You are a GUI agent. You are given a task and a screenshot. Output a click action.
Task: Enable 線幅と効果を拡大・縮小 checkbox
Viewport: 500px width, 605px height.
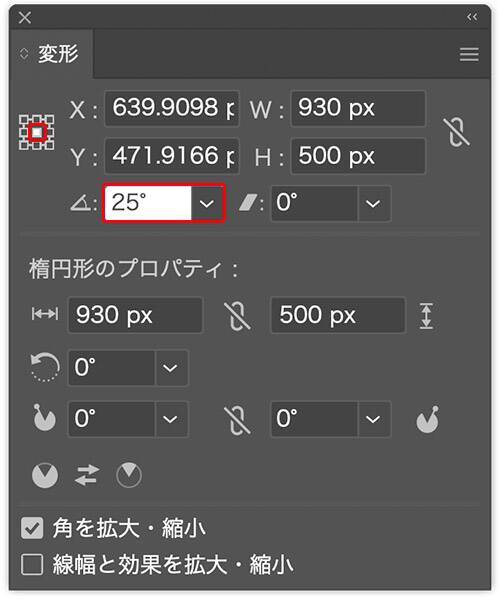[x=32, y=564]
